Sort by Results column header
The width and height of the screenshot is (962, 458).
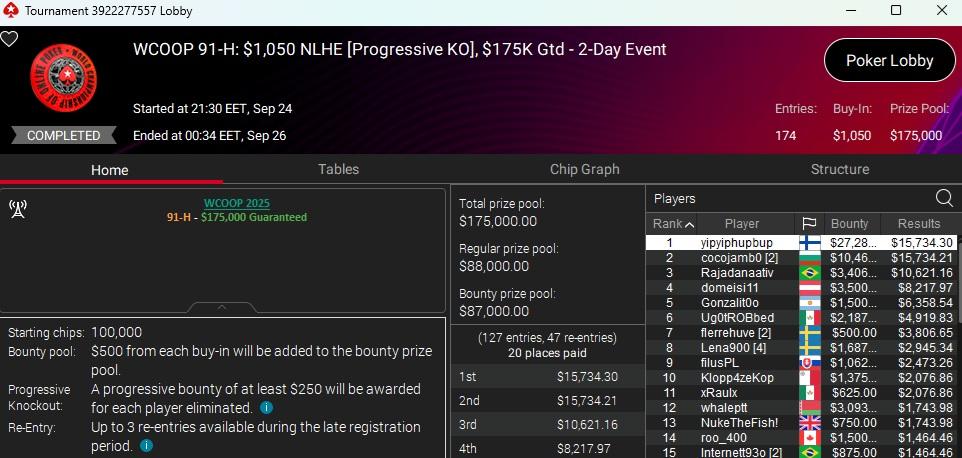tap(918, 224)
